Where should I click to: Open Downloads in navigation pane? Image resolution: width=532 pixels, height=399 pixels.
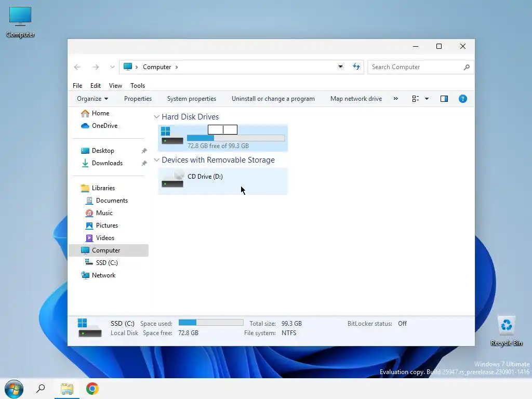(x=107, y=163)
